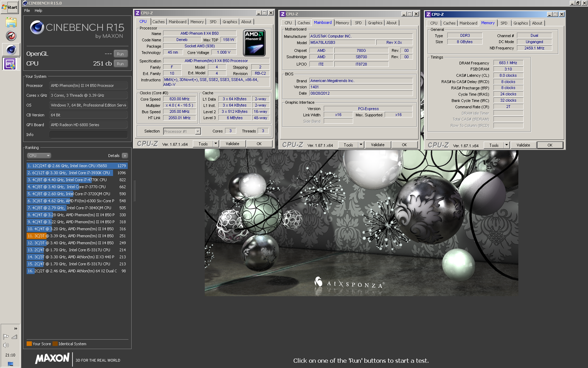Click OK in Mainboard CPU-Z window

404,145
